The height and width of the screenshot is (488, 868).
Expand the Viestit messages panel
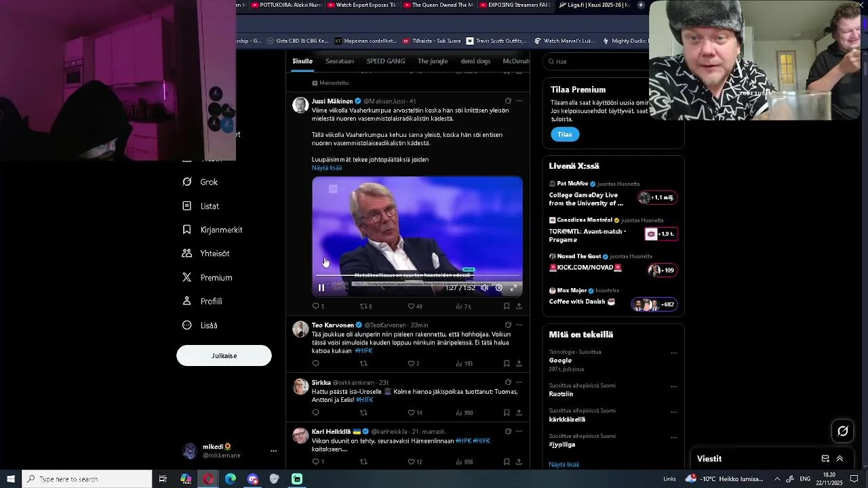[x=840, y=459]
